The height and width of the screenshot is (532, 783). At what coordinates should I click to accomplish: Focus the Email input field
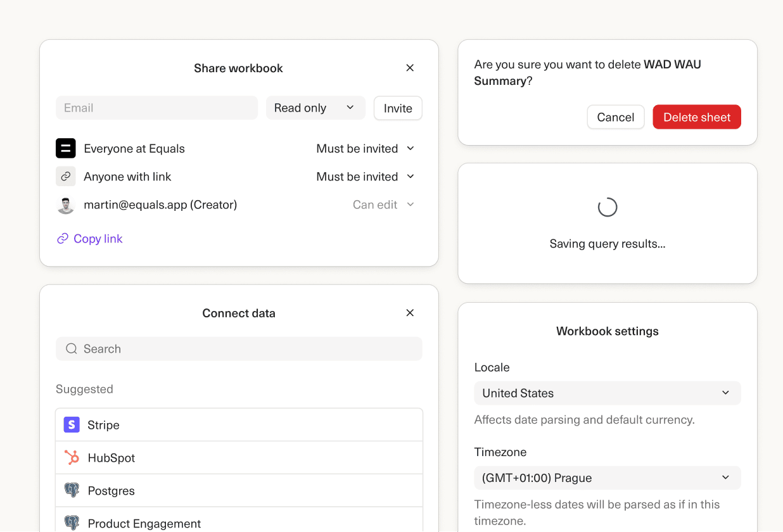click(x=156, y=108)
